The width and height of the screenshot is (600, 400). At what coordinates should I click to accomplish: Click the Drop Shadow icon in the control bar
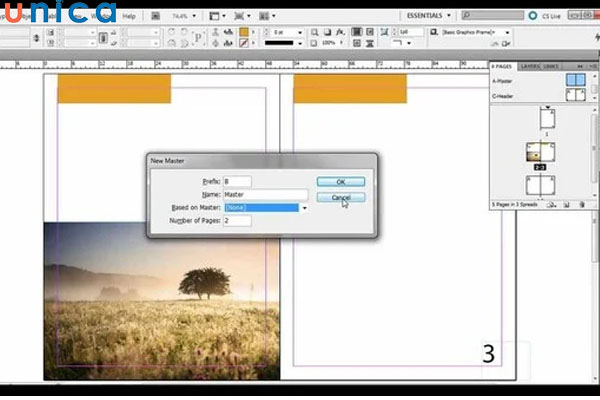(x=328, y=32)
